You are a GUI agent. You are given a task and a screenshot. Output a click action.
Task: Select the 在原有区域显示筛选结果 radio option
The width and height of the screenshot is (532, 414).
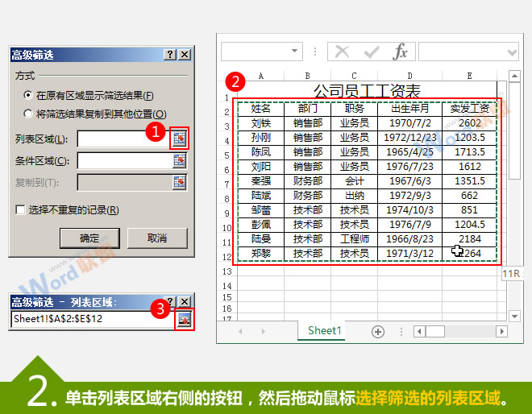29,96
